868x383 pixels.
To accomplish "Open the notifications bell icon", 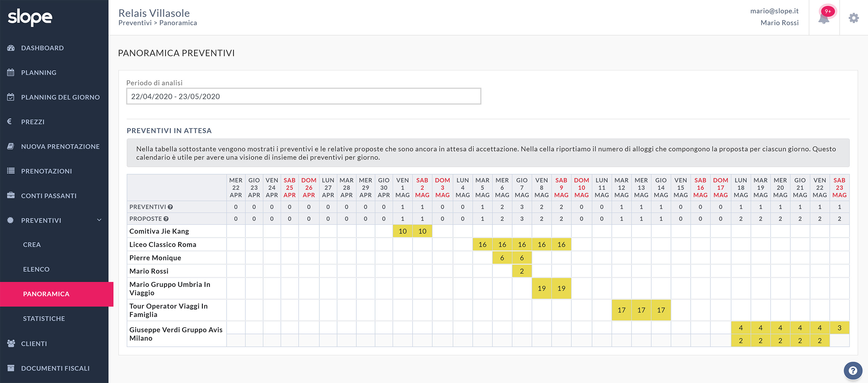I will 824,18.
